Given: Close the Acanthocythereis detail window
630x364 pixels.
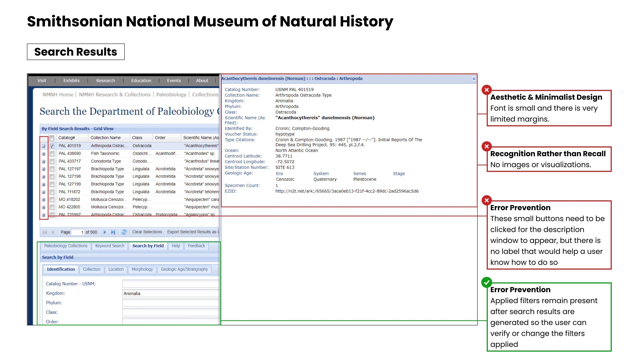Looking at the screenshot, I should click(x=474, y=79).
